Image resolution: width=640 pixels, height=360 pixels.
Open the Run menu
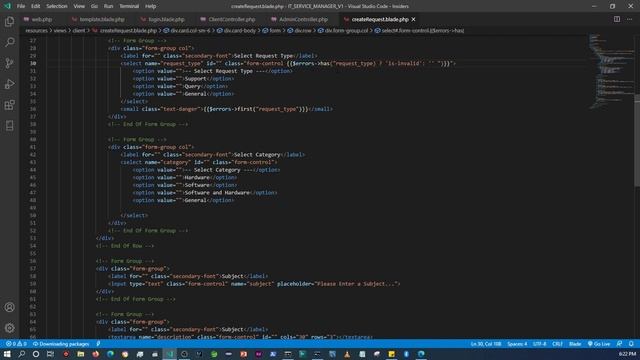[108, 6]
